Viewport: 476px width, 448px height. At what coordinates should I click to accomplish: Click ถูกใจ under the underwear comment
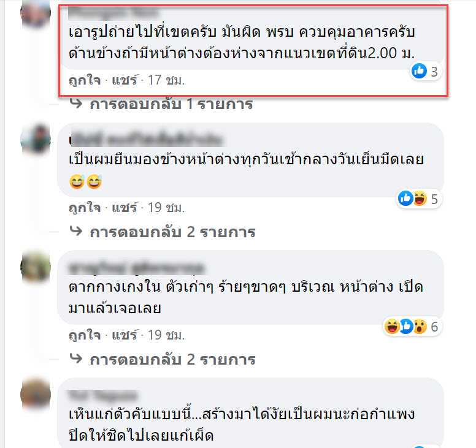[x=85, y=335]
